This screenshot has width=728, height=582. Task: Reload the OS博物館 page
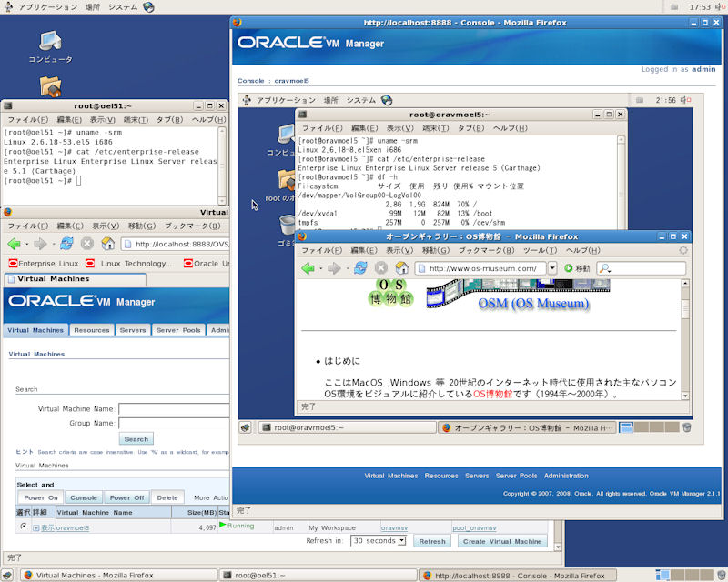pyautogui.click(x=360, y=267)
